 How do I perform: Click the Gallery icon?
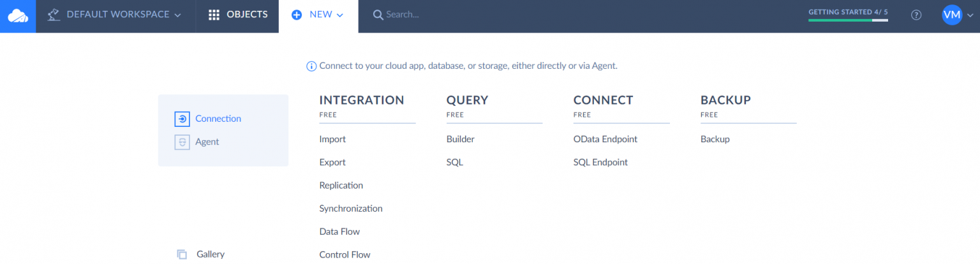pyautogui.click(x=182, y=254)
